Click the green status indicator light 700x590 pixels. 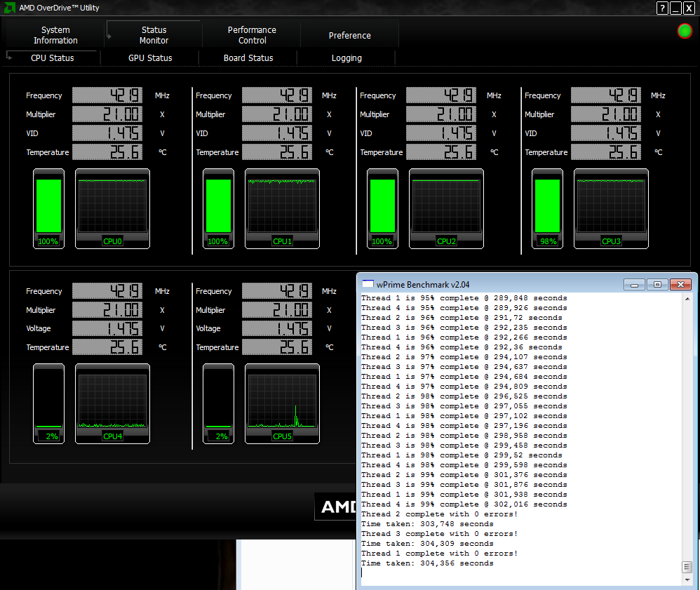point(685,32)
